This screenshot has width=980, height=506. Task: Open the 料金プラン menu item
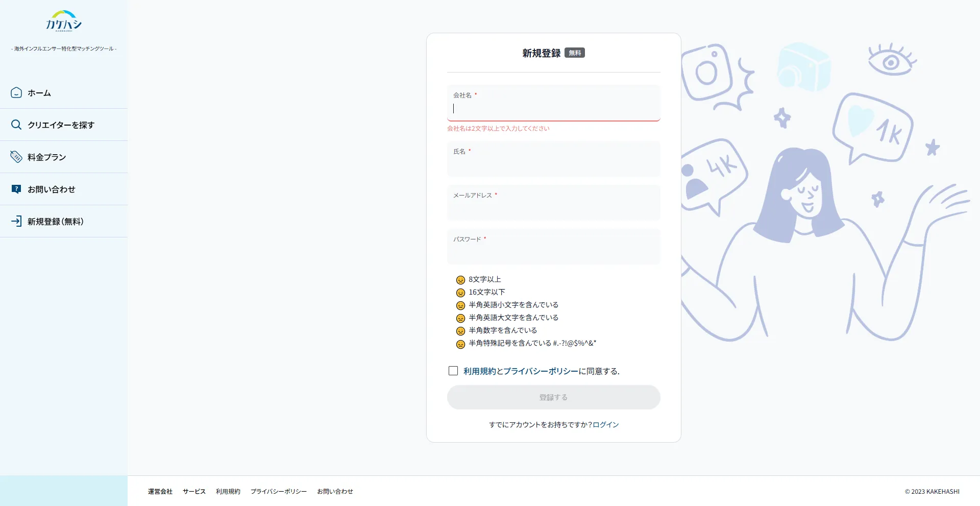click(x=47, y=157)
